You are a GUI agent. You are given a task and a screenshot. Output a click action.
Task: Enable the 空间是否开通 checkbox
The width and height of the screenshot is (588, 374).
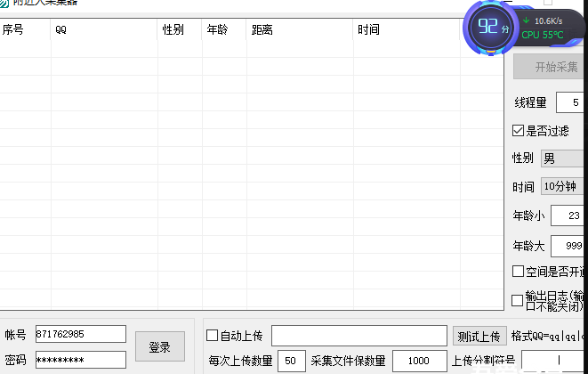point(518,271)
